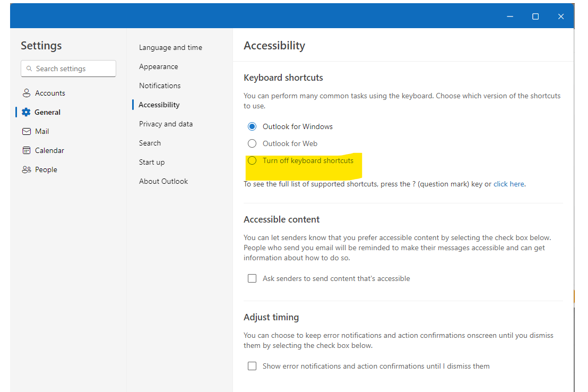Select the General settings category
Image resolution: width=588 pixels, height=392 pixels.
(x=47, y=112)
